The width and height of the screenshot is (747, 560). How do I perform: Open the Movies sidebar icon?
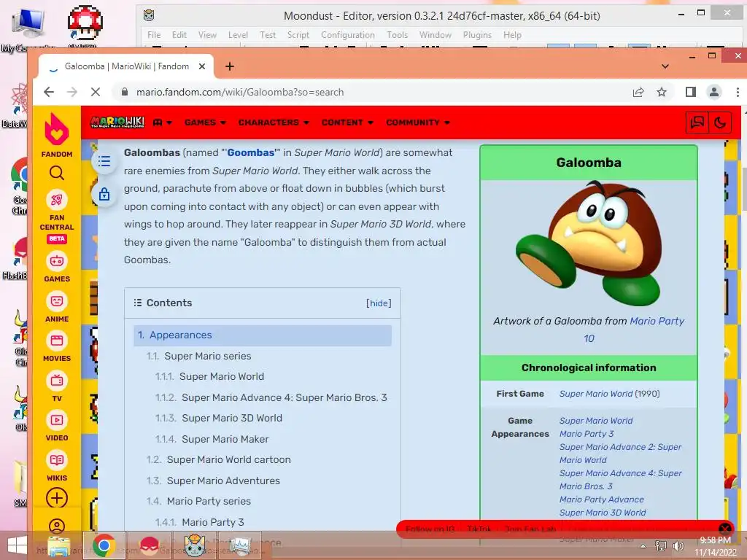click(57, 341)
